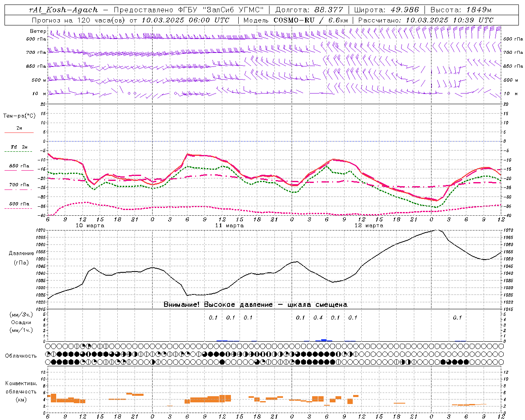Click the 0.4 precipitation amount value
The image size is (525, 420).
[318, 317]
